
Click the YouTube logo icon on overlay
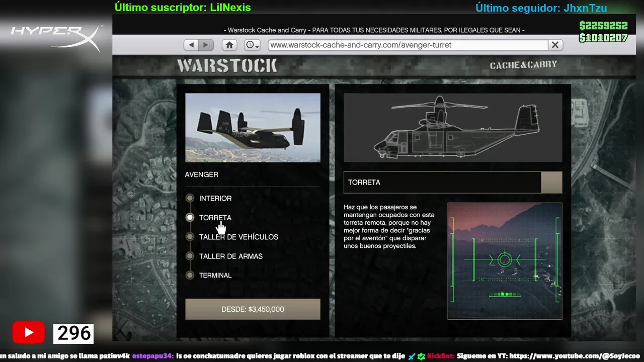coord(29,332)
